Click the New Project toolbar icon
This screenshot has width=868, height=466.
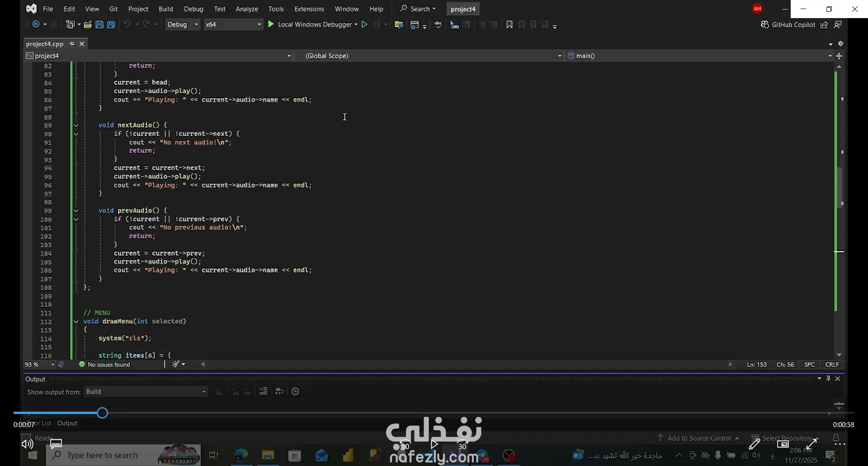click(x=71, y=24)
